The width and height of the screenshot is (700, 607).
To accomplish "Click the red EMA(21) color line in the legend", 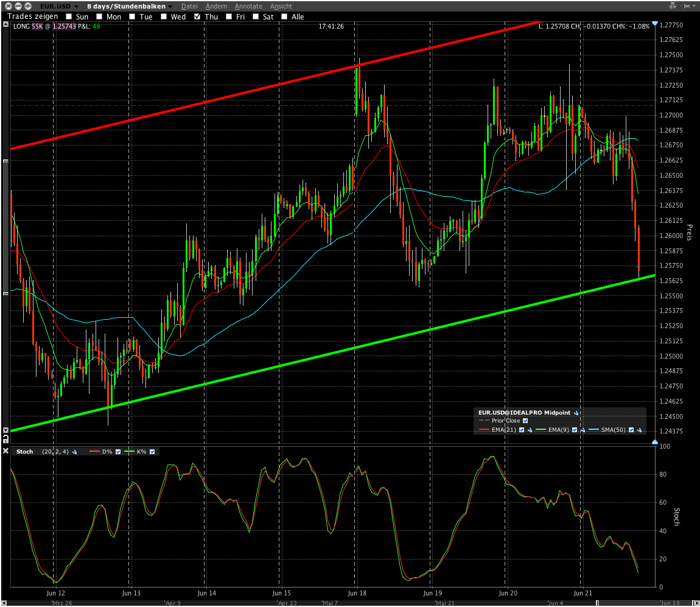I will (x=485, y=430).
